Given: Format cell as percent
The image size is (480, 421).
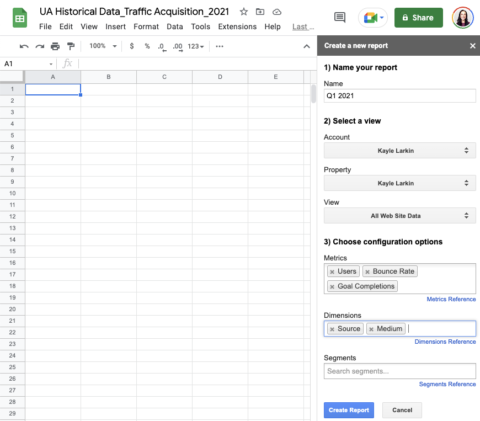Looking at the screenshot, I should (x=147, y=46).
